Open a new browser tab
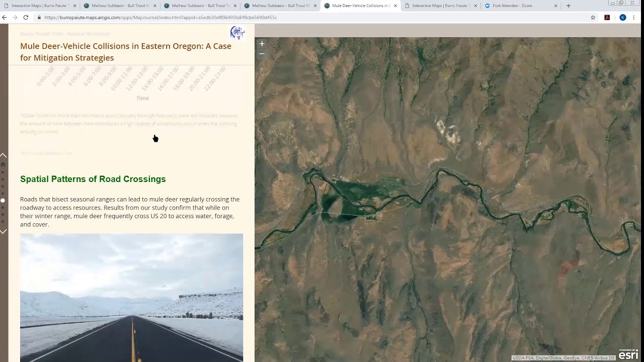644x362 pixels. pos(569,6)
